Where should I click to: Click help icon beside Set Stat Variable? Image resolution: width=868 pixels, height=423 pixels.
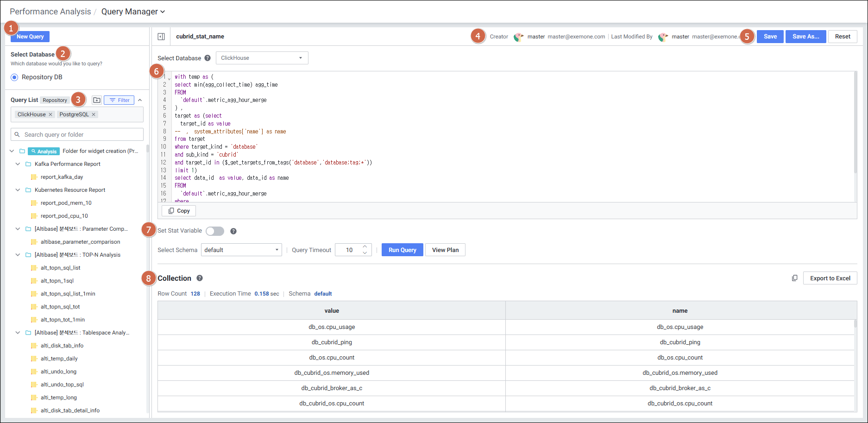(x=233, y=231)
